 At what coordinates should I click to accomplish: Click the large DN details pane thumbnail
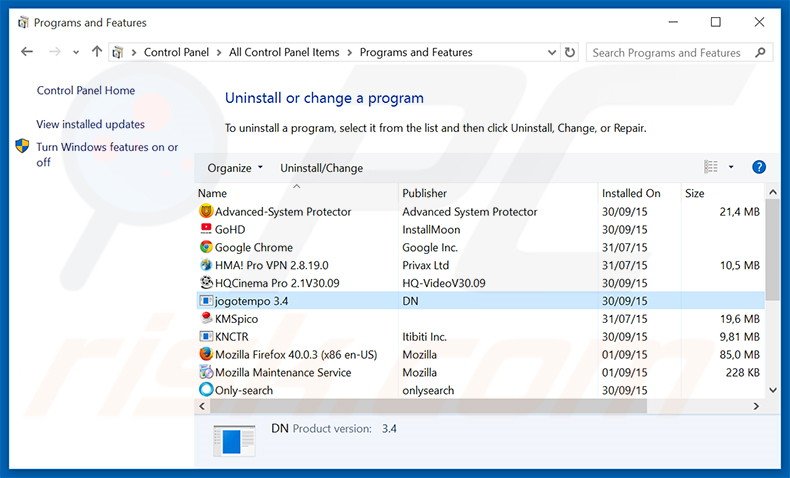[234, 440]
